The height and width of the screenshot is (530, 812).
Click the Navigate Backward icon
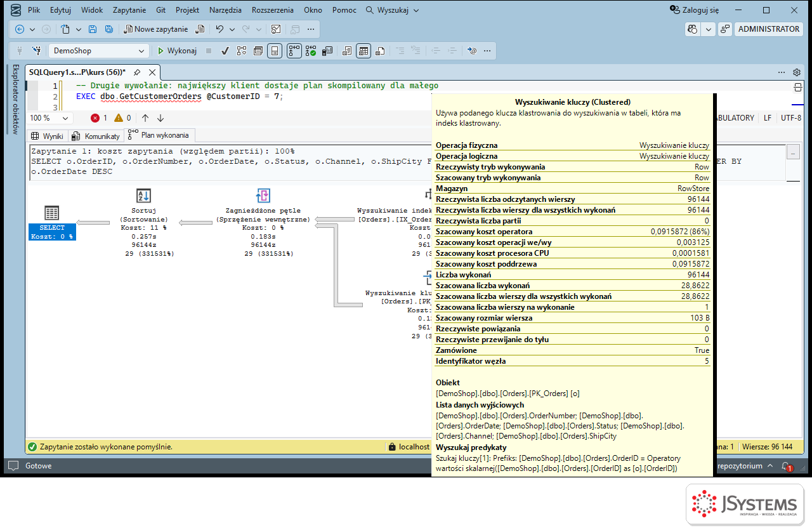coord(19,29)
